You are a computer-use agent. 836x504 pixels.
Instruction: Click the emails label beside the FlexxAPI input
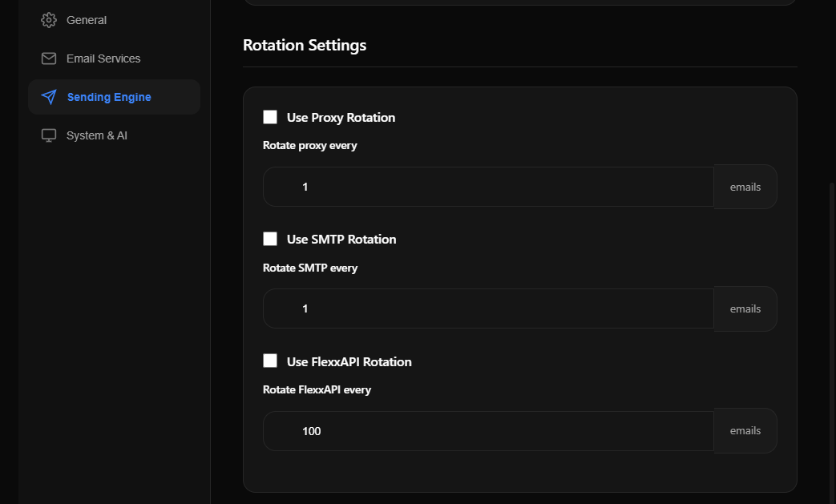pyautogui.click(x=745, y=430)
